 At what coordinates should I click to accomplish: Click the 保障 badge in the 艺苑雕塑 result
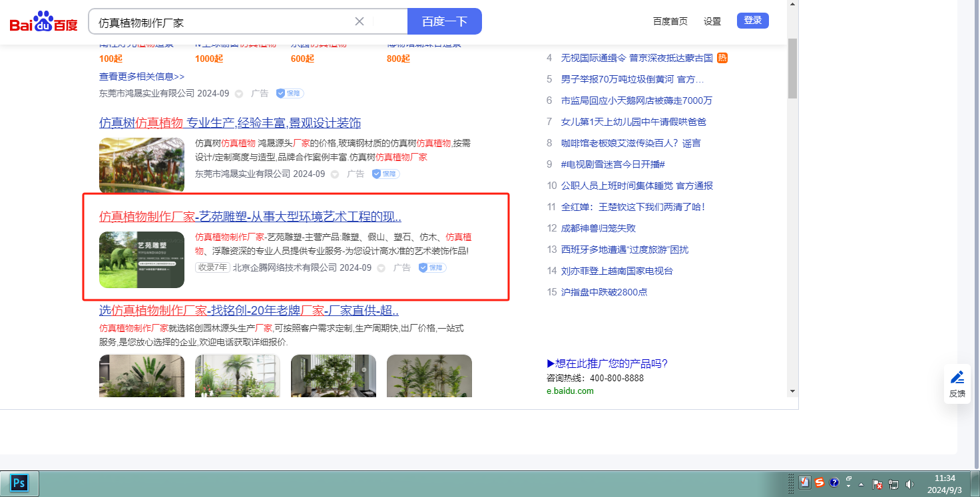[432, 267]
